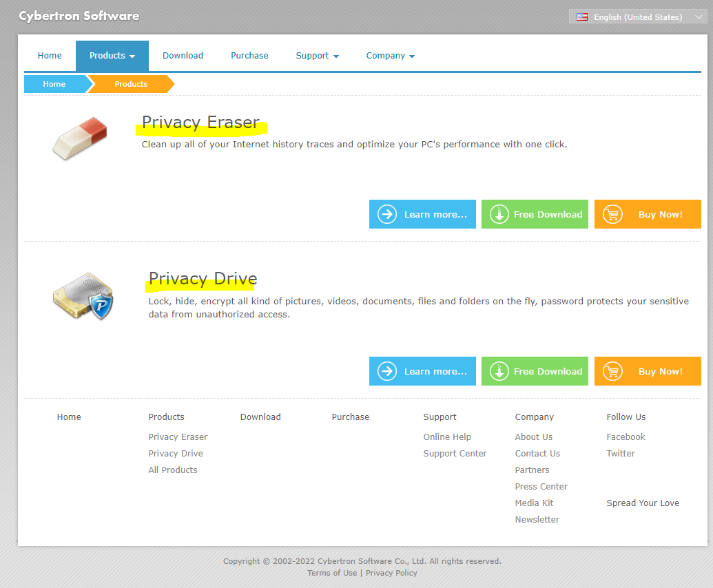Open the English (United States) language dropdown
This screenshot has width=713, height=588.
(x=637, y=17)
